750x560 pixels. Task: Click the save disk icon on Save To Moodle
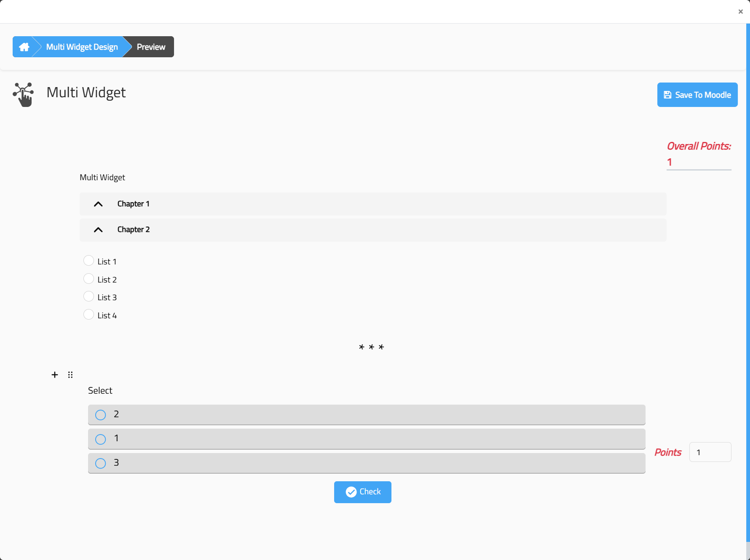point(668,95)
